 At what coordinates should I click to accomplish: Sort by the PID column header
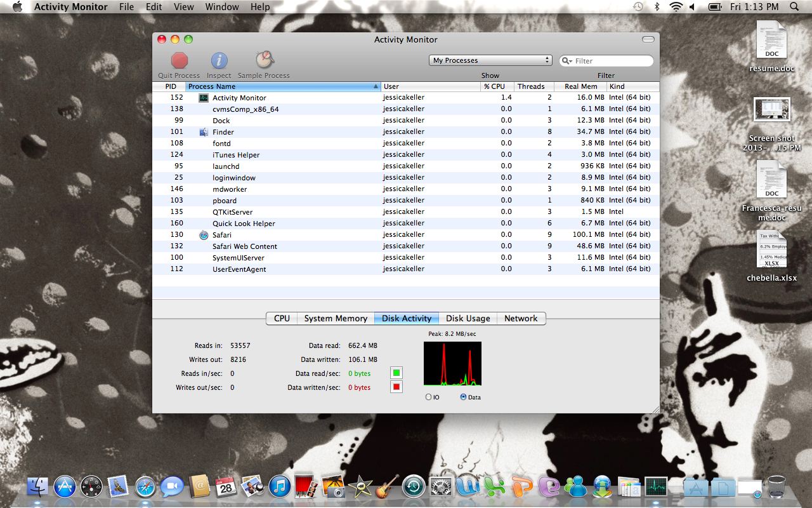point(169,86)
